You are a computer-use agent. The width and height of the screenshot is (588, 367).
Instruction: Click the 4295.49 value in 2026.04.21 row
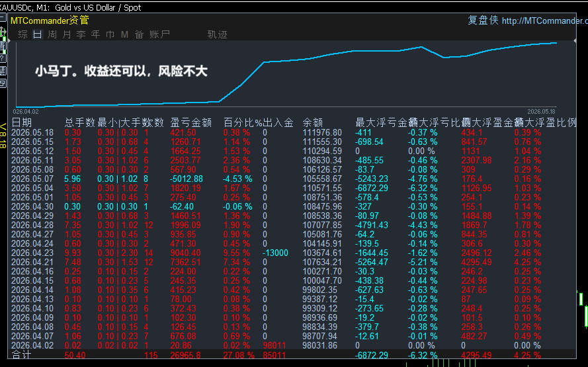pyautogui.click(x=476, y=262)
